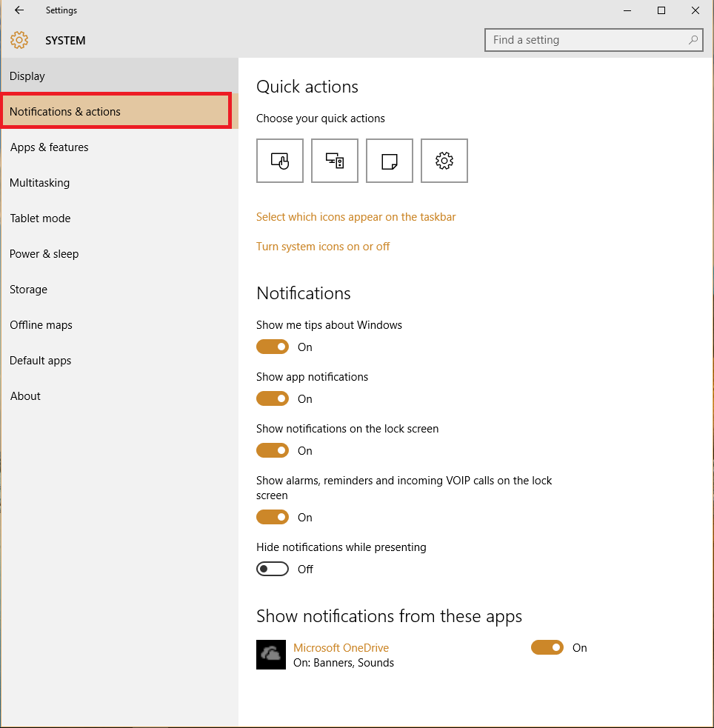This screenshot has width=714, height=728.
Task: Turn off Show me tips about Windows
Action: [273, 347]
